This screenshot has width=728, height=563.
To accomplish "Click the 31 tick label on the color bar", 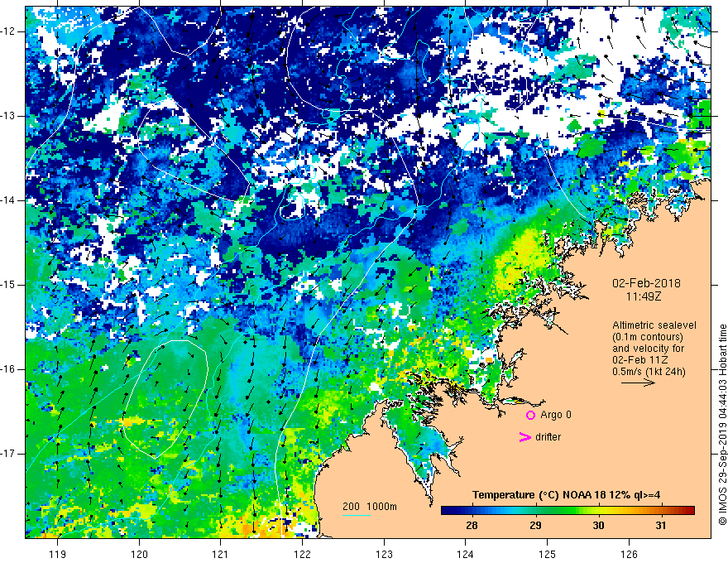I will 661,526.
